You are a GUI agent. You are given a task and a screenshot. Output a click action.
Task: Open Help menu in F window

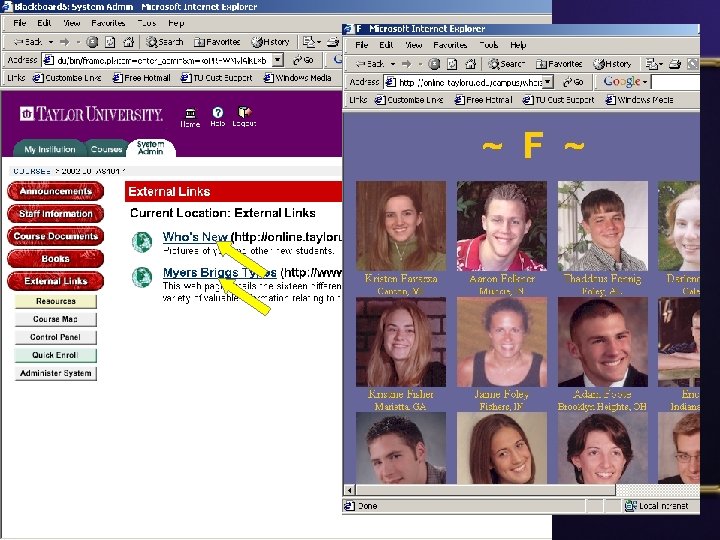click(518, 45)
